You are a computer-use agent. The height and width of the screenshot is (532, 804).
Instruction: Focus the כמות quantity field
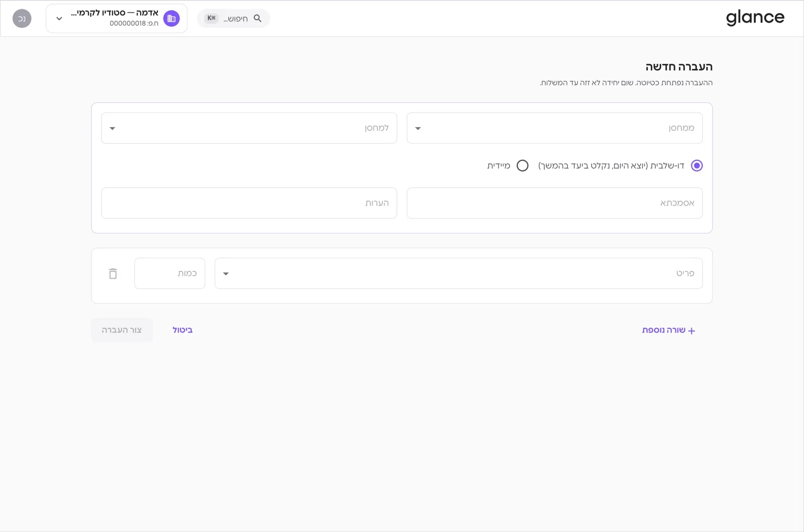[170, 273]
